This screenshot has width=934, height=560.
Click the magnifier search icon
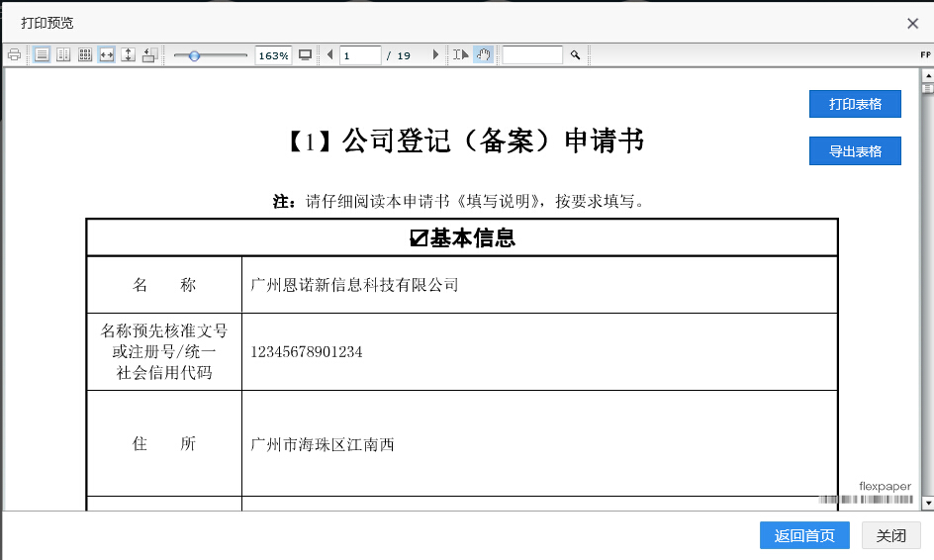click(x=575, y=54)
